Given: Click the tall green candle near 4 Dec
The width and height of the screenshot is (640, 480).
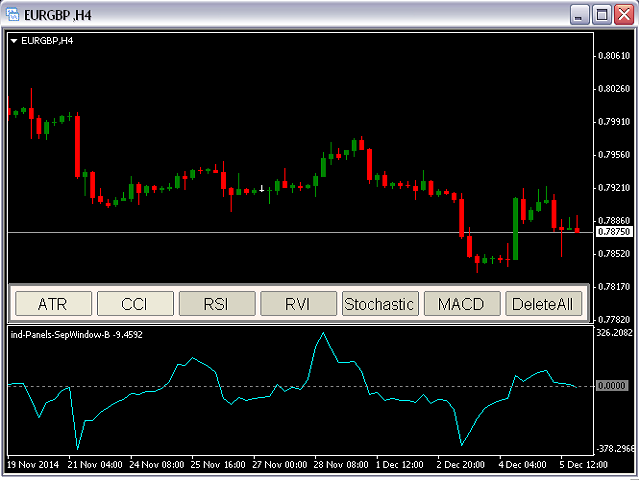Looking at the screenshot, I should click(515, 227).
